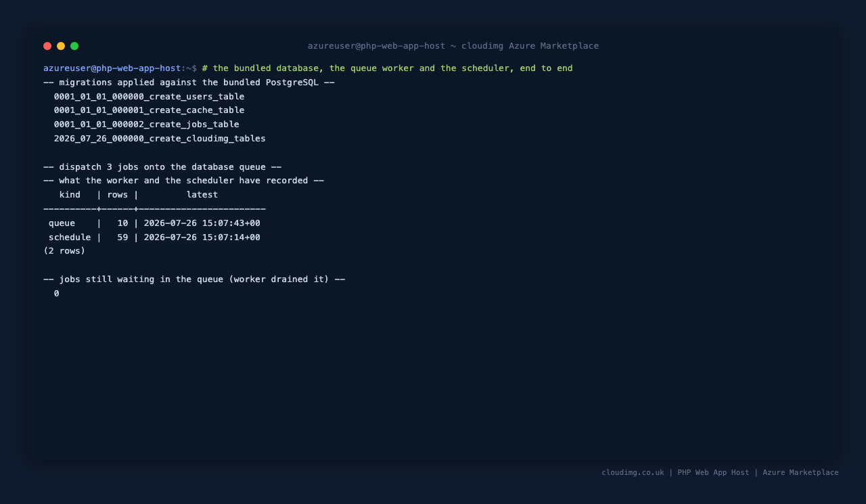The height and width of the screenshot is (504, 866).
Task: Click the yellow minimize window dot
Action: pos(61,46)
